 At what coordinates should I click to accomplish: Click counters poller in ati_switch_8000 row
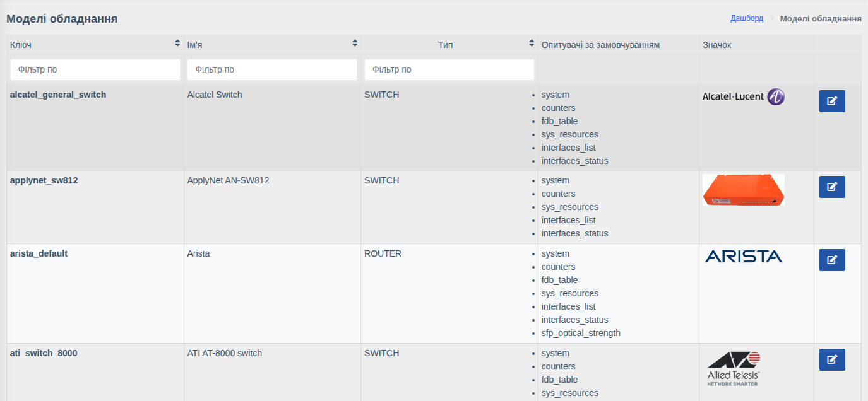pos(559,366)
